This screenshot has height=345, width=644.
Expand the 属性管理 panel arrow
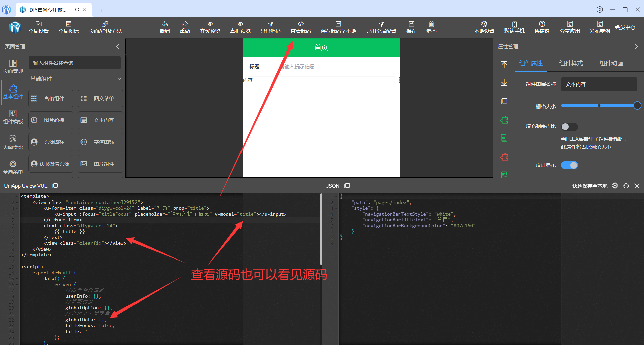click(x=636, y=46)
